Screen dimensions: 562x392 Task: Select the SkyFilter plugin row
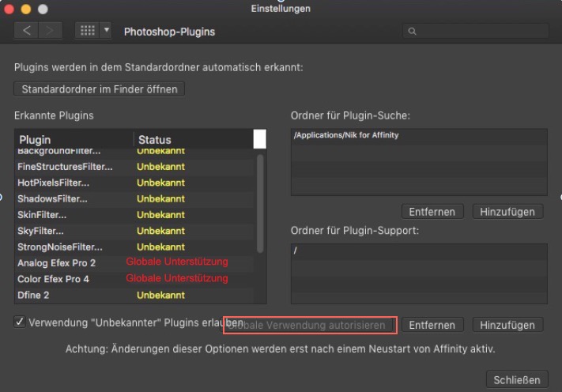click(x=134, y=231)
